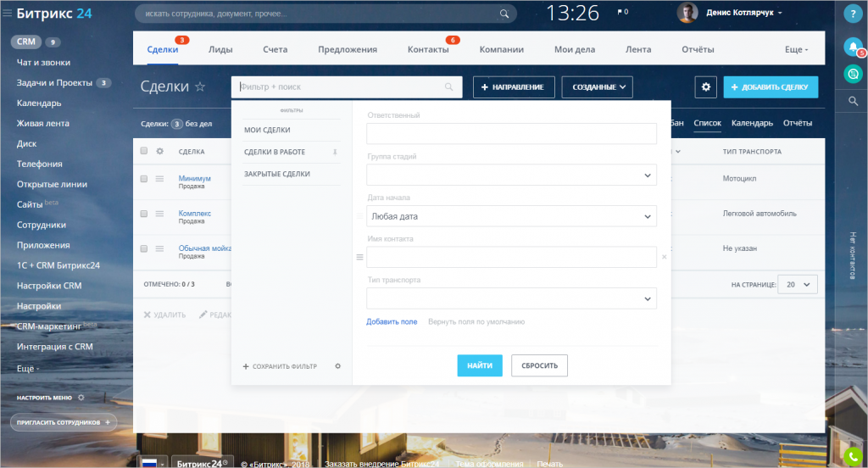The height and width of the screenshot is (468, 868).
Task: Tick the select-all checkbox in table header
Action: 144,151
